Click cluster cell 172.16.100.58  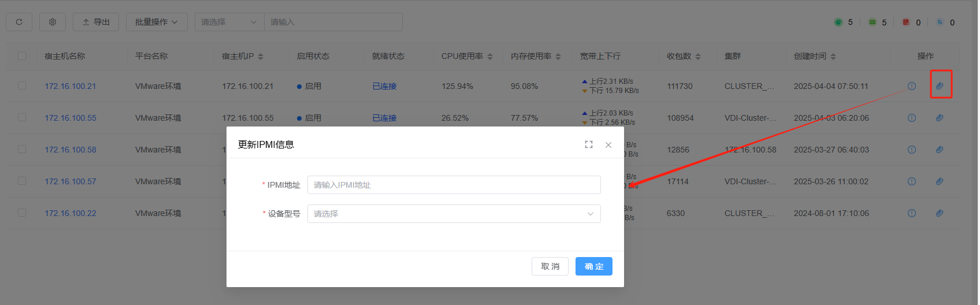(x=751, y=150)
